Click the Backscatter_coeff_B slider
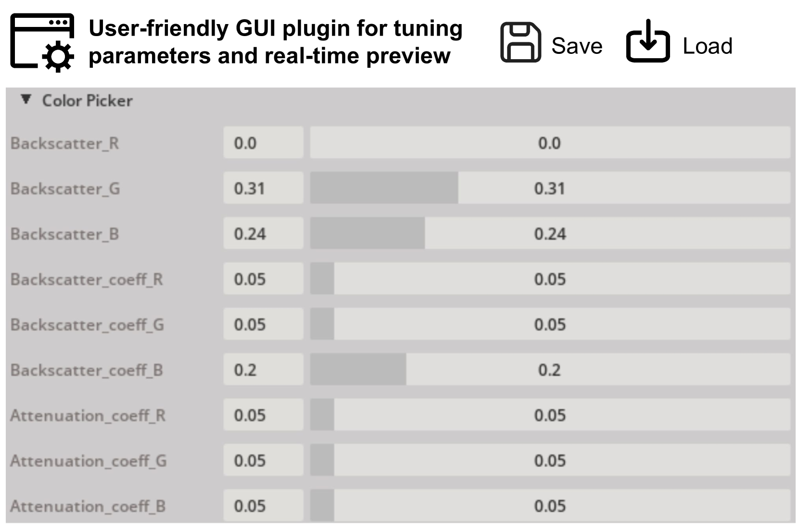 pos(550,370)
